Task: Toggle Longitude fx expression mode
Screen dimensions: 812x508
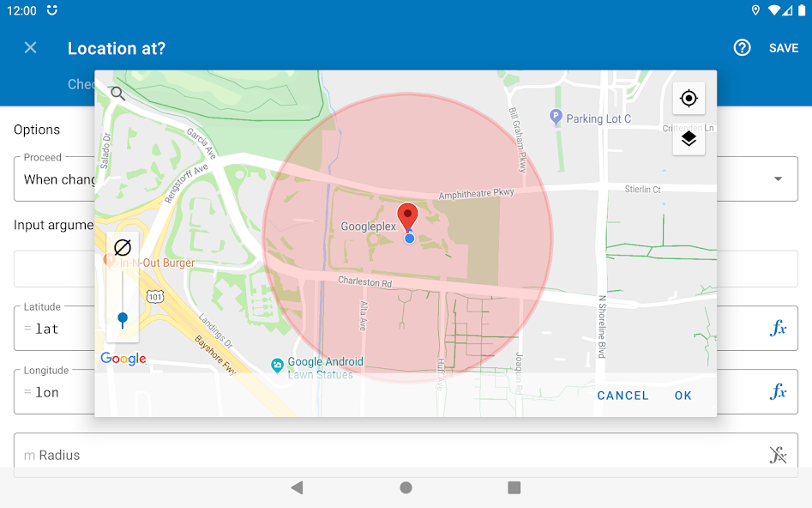Action: [778, 392]
